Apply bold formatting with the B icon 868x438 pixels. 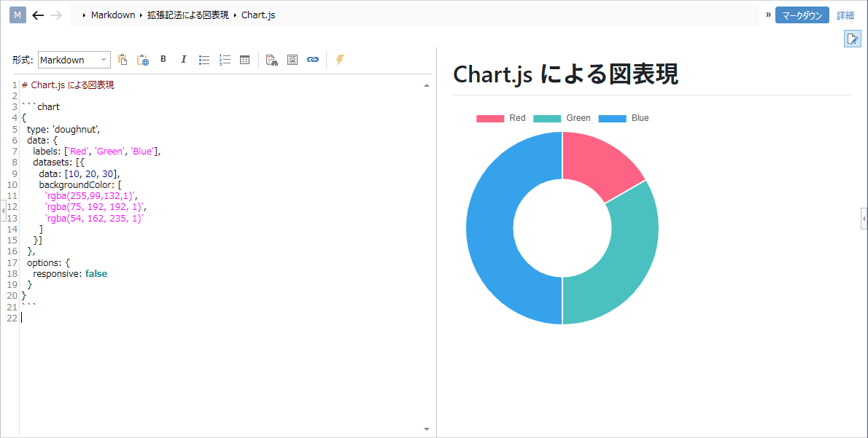[x=163, y=59]
